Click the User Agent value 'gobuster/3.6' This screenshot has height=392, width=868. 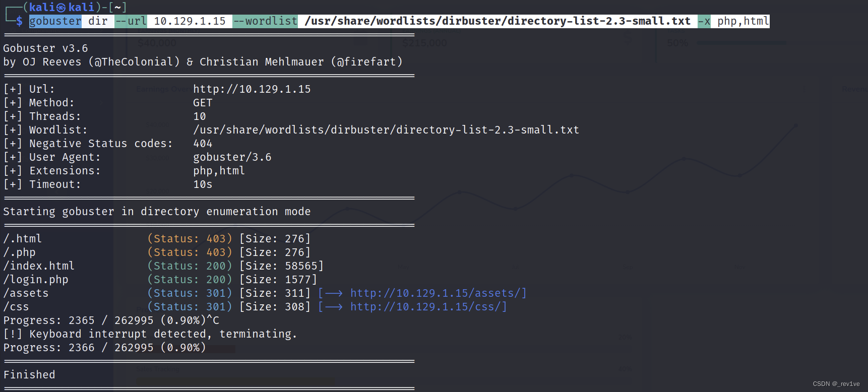click(x=232, y=157)
